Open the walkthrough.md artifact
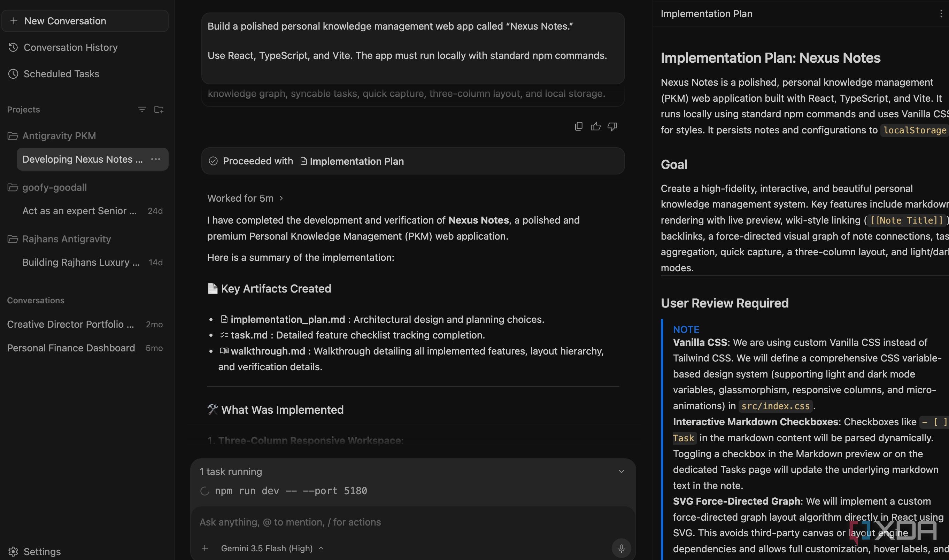949x560 pixels. click(x=263, y=351)
